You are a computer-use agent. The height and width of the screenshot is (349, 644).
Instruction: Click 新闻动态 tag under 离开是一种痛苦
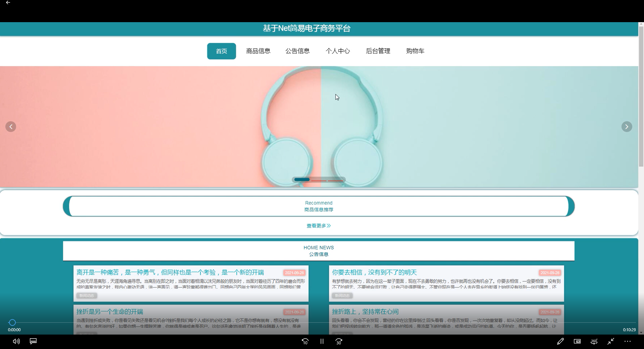[x=87, y=296]
